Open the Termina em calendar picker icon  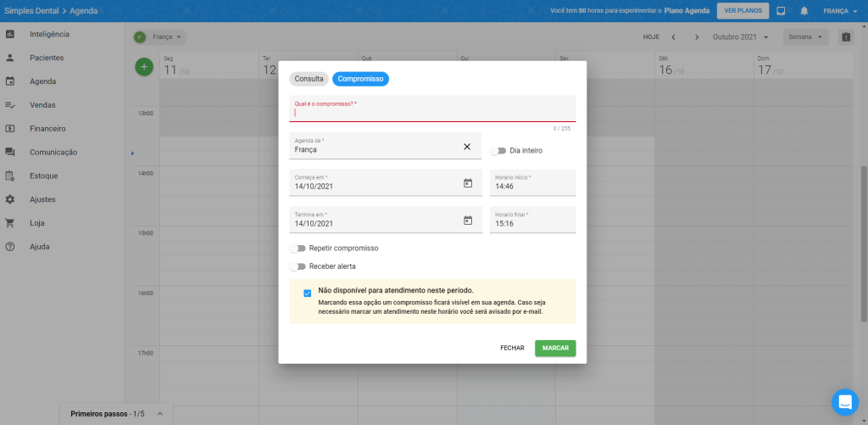tap(468, 220)
